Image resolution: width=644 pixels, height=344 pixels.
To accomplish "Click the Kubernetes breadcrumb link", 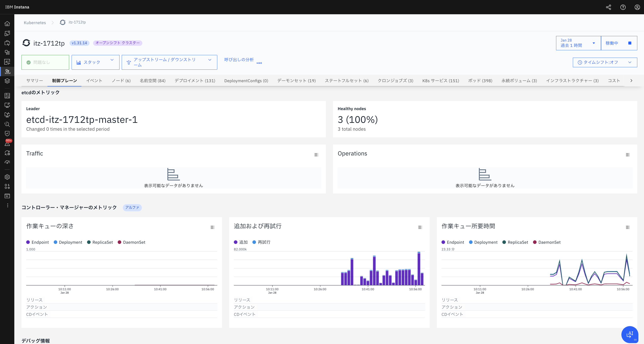I will (x=35, y=23).
